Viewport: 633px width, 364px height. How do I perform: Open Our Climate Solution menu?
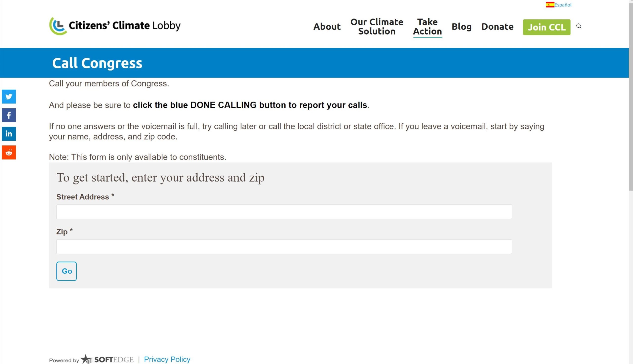377,26
